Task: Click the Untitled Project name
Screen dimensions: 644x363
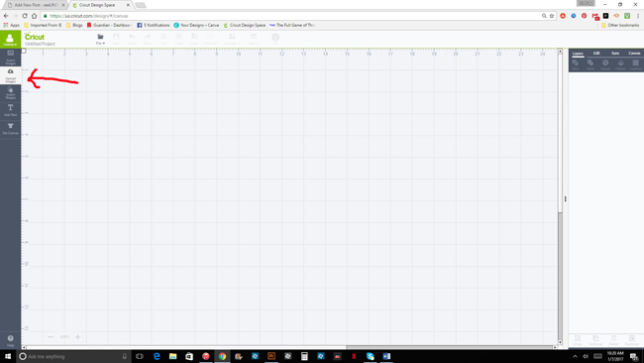Action: [41, 44]
